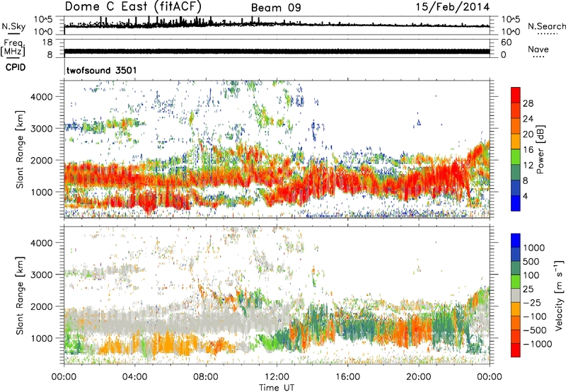The image size is (566, 392).
Task: Click the "-1000" velocity colorbar label
Action: (x=536, y=344)
